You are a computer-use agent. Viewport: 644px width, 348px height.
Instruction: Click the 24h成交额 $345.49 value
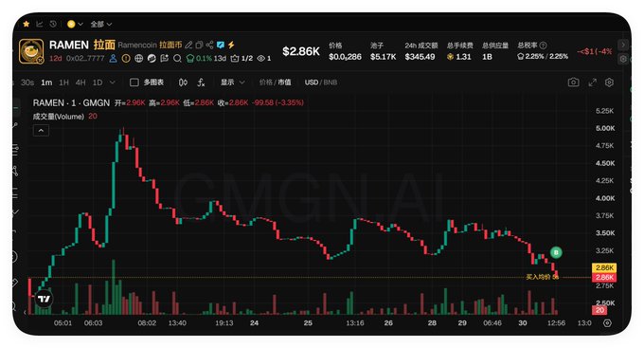pyautogui.click(x=420, y=57)
